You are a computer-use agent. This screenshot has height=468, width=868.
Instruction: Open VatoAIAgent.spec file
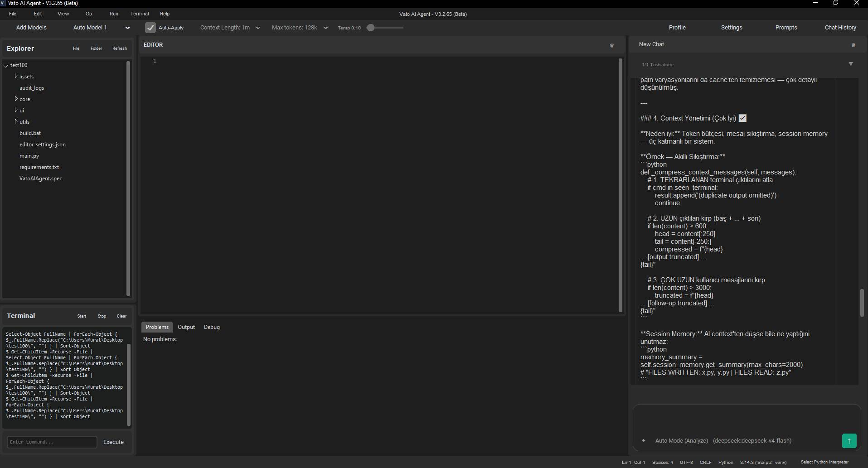(41, 179)
